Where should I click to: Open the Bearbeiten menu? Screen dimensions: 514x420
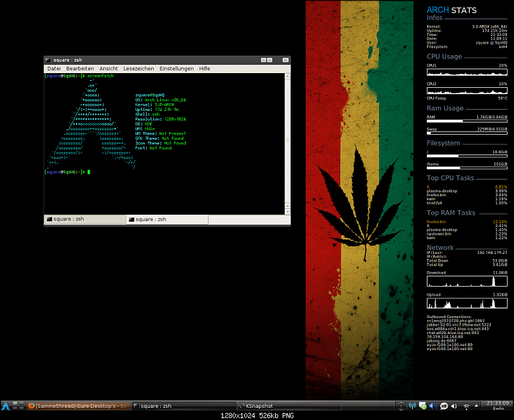80,69
